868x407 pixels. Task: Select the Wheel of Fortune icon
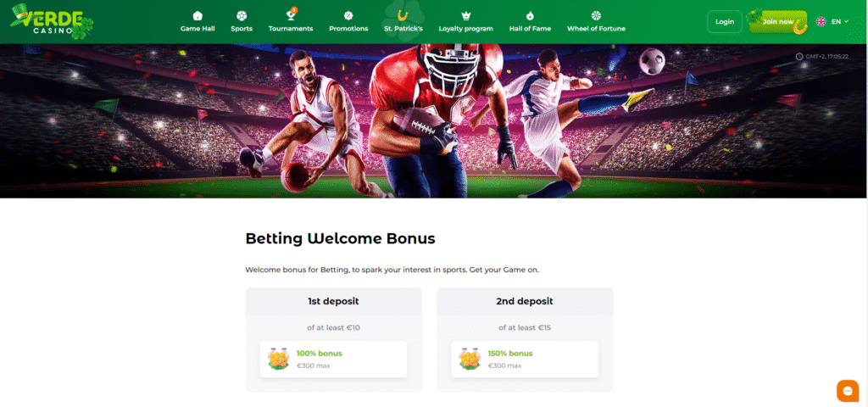coord(596,15)
